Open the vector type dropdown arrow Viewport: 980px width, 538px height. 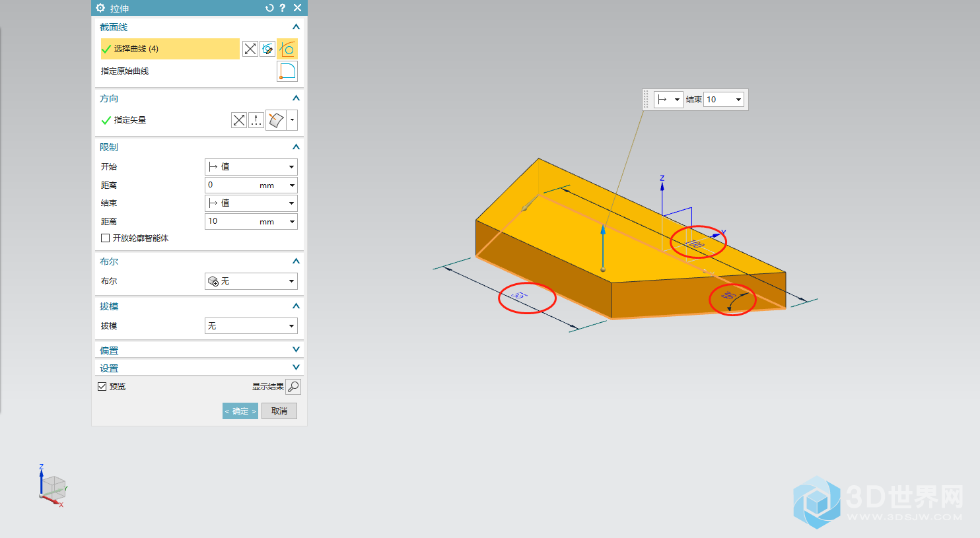pyautogui.click(x=292, y=120)
